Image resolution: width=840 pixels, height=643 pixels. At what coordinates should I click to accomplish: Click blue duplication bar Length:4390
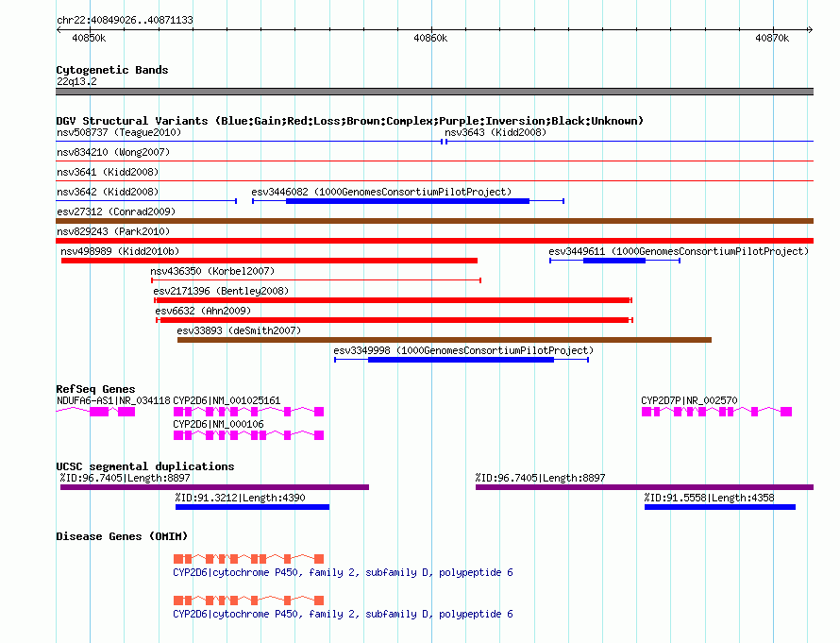click(x=252, y=507)
